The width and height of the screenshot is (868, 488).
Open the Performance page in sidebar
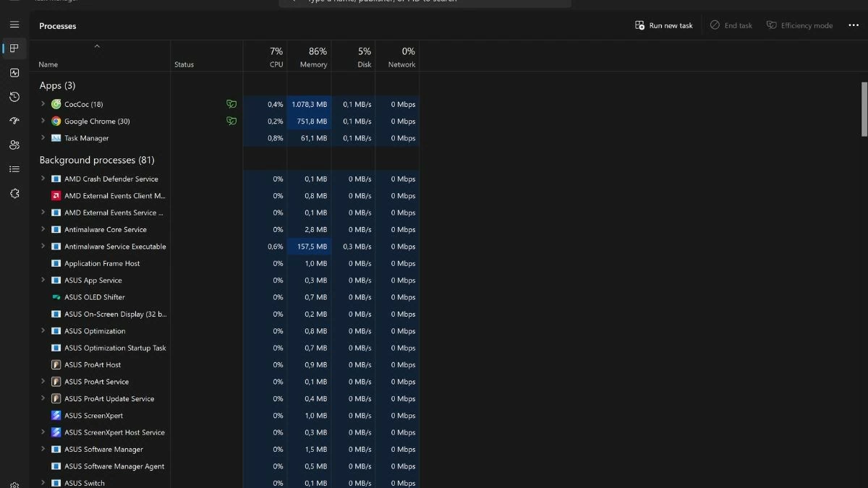pyautogui.click(x=14, y=73)
